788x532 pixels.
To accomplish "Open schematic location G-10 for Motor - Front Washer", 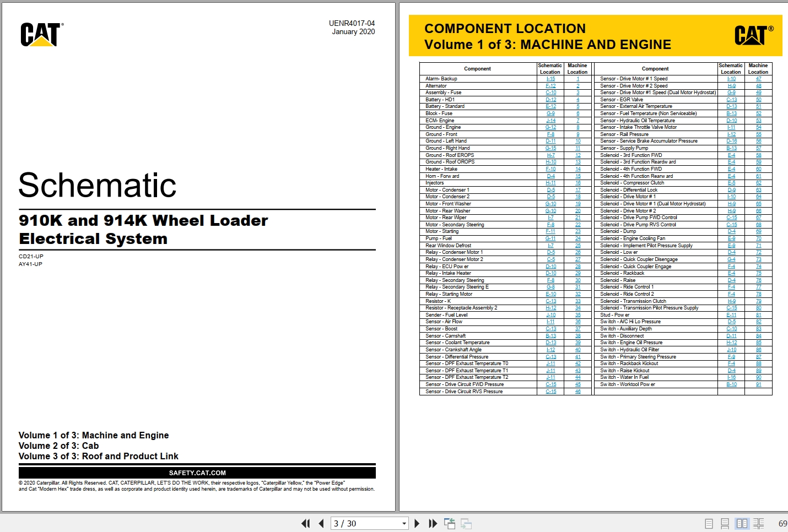I will pos(550,204).
